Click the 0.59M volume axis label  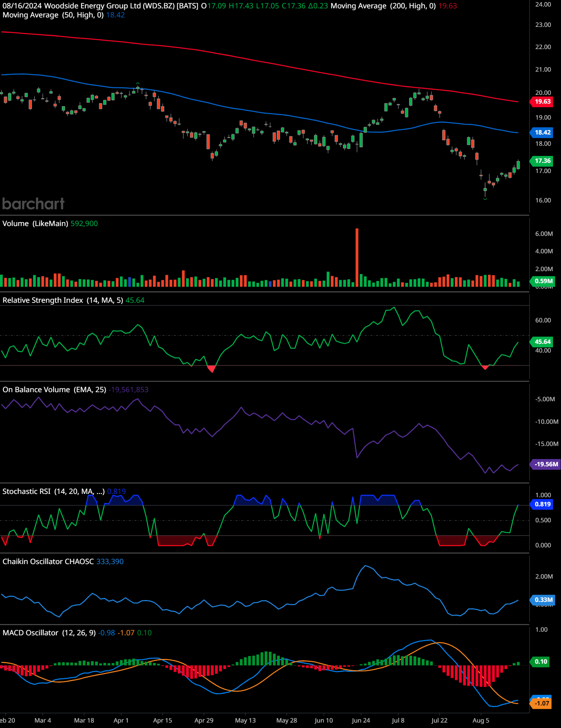543,281
